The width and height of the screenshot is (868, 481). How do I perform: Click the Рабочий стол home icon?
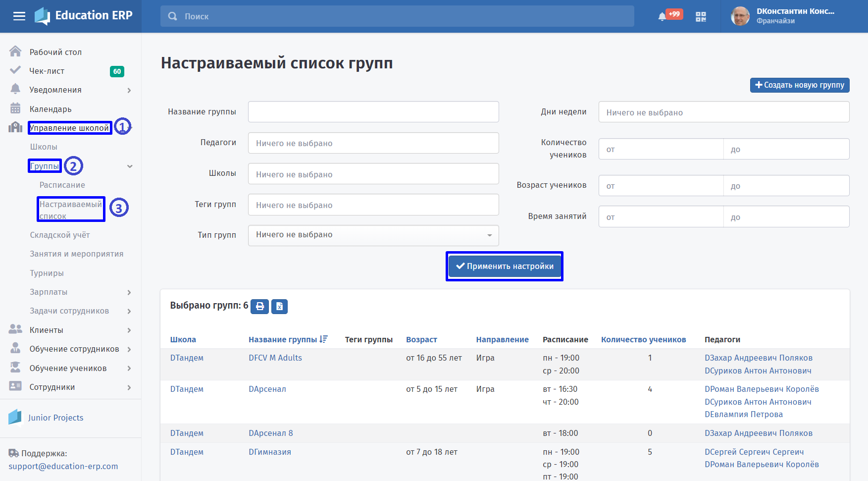(15, 52)
